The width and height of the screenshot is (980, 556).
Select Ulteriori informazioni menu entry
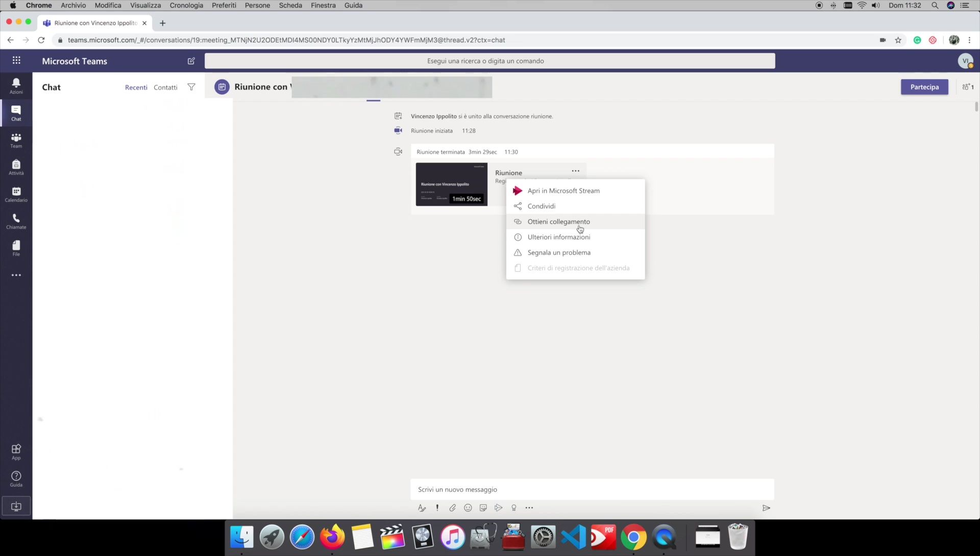click(576, 237)
